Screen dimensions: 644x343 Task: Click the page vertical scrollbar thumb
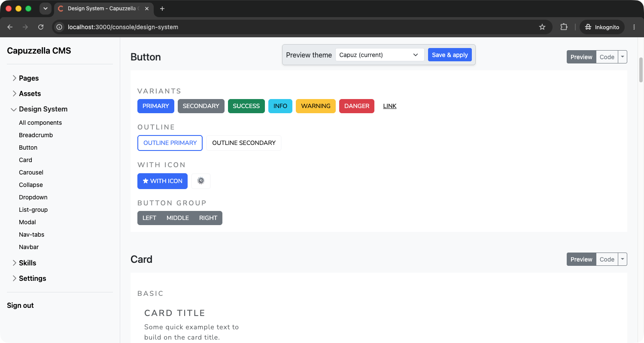(641, 69)
